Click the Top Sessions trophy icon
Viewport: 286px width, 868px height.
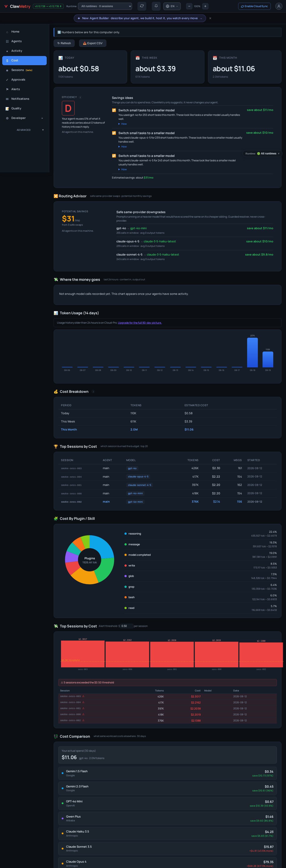[56, 446]
